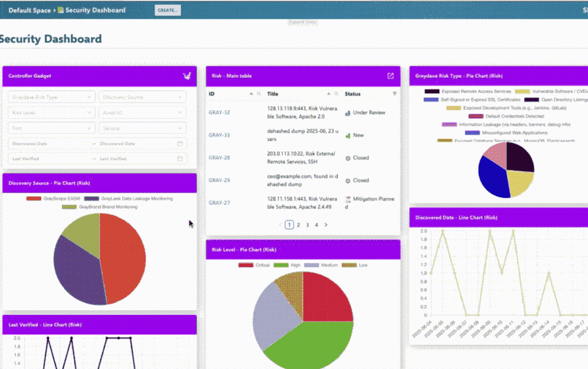Open the GRAY-32 risk link
The height and width of the screenshot is (369, 588).
(x=219, y=112)
